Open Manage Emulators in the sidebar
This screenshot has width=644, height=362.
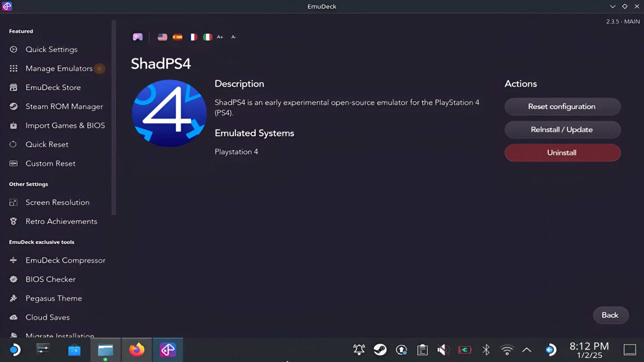(x=59, y=69)
